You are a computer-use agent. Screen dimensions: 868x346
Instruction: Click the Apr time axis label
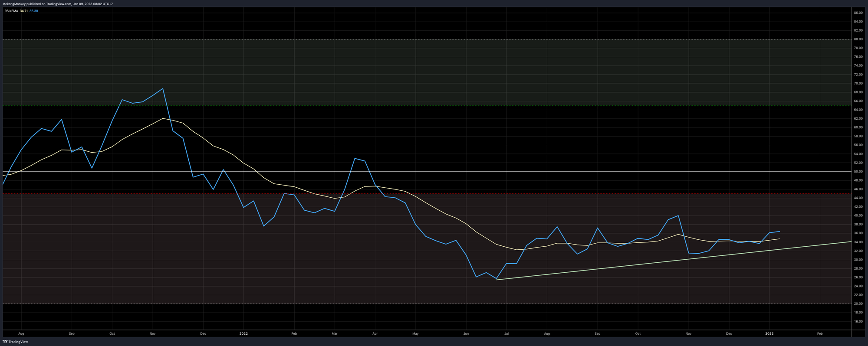(x=375, y=333)
